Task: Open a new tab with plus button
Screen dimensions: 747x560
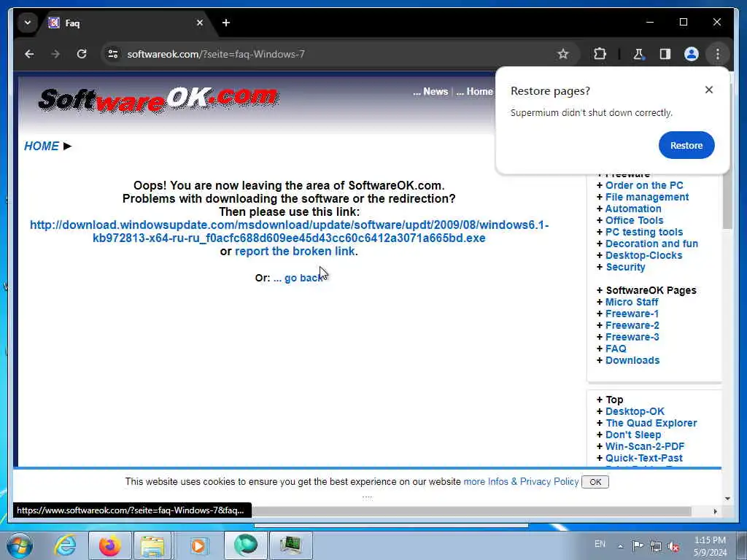Action: coord(226,23)
